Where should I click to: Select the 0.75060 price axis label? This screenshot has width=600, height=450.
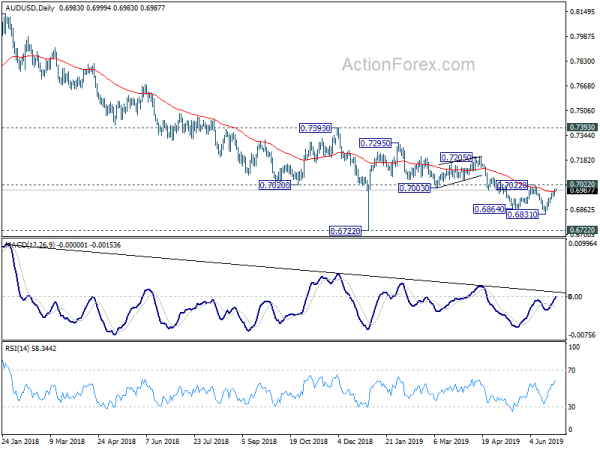[x=582, y=111]
